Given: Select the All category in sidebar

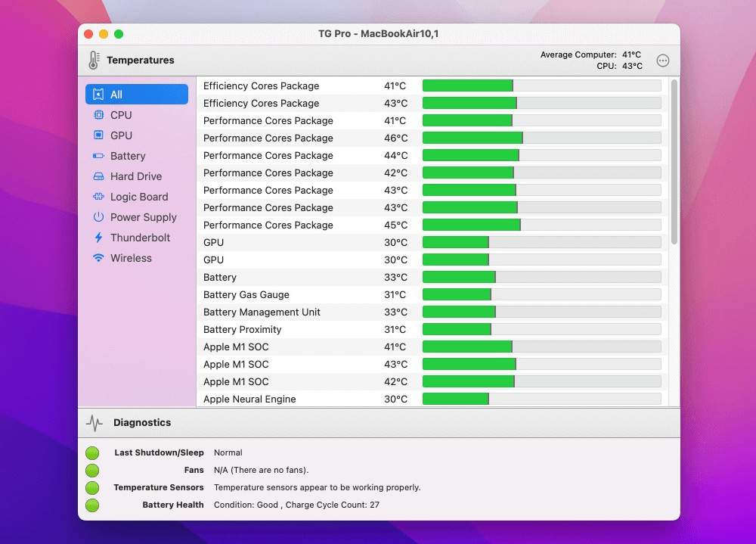Looking at the screenshot, I should (x=137, y=95).
